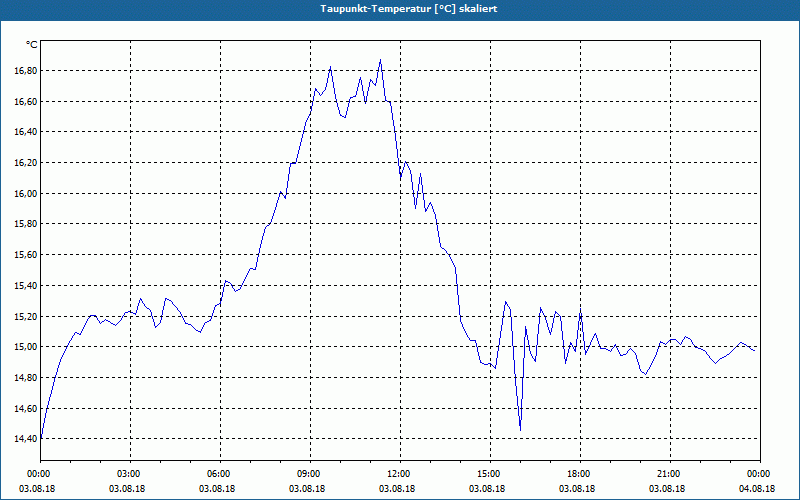
Task: Click the 12:00 time label
Action: point(401,474)
